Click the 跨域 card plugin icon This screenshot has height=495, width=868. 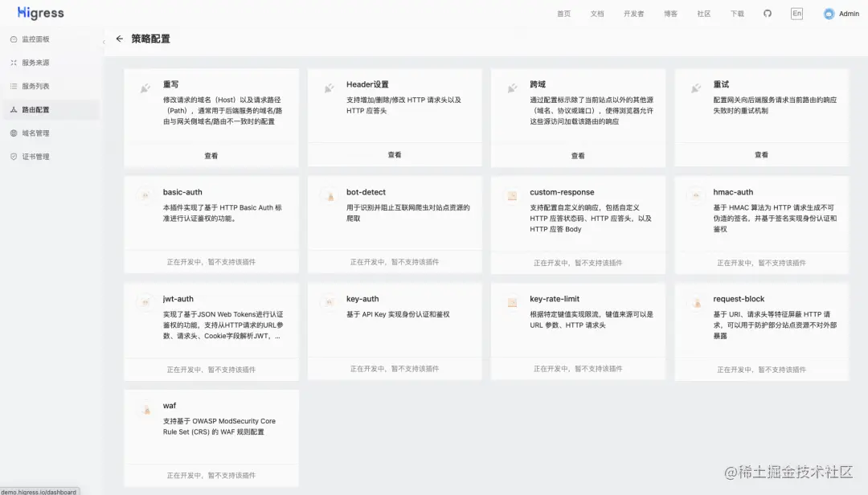pyautogui.click(x=512, y=88)
